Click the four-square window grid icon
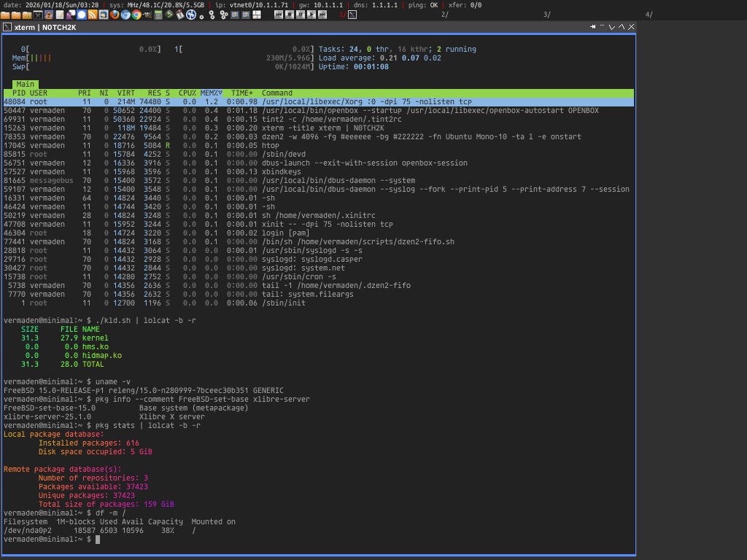Screen dimensions: 747x560 (257, 15)
